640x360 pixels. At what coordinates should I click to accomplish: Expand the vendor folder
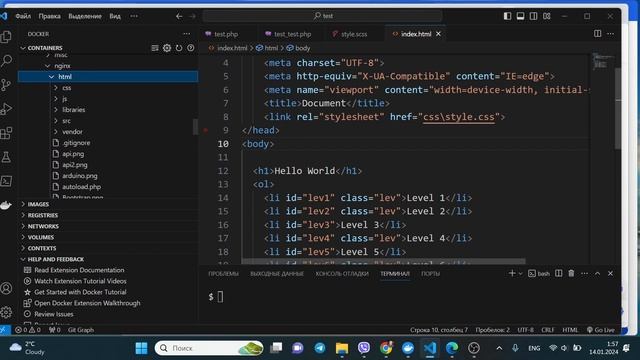point(56,132)
